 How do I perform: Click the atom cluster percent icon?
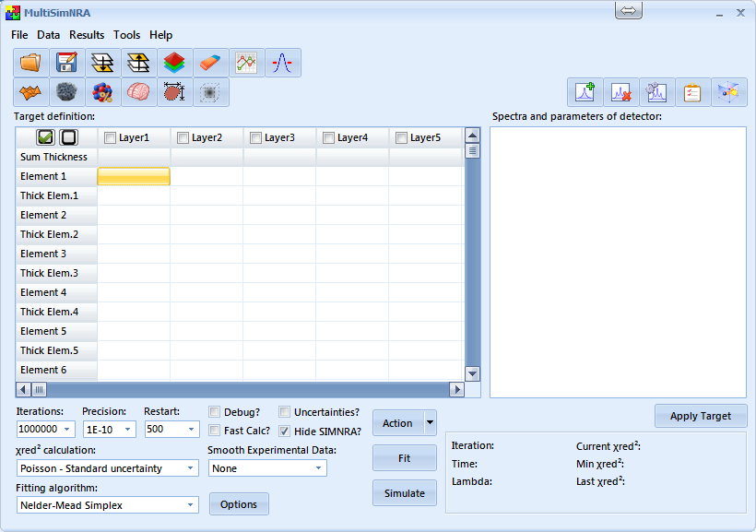(102, 92)
